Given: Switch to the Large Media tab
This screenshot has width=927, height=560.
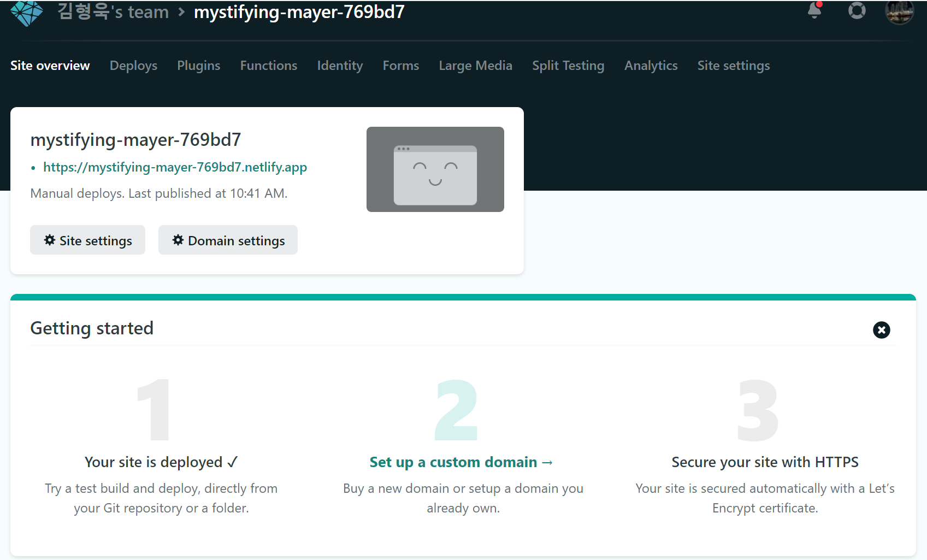Looking at the screenshot, I should pos(475,66).
